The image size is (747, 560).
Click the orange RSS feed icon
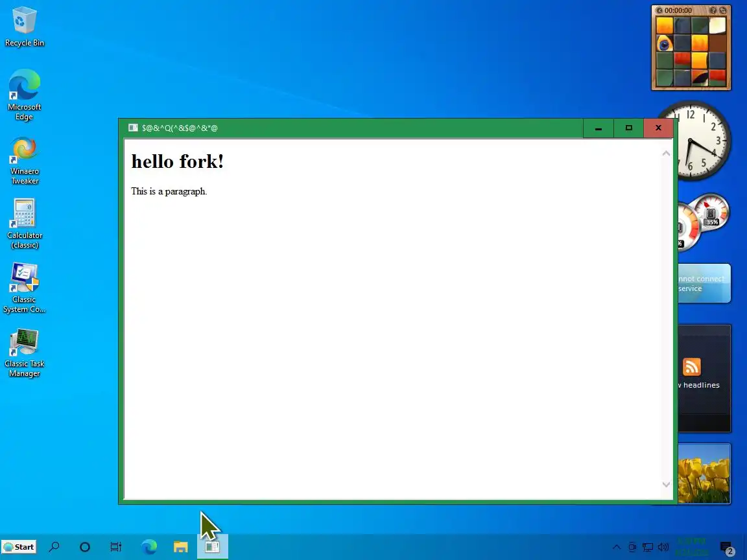pyautogui.click(x=692, y=367)
